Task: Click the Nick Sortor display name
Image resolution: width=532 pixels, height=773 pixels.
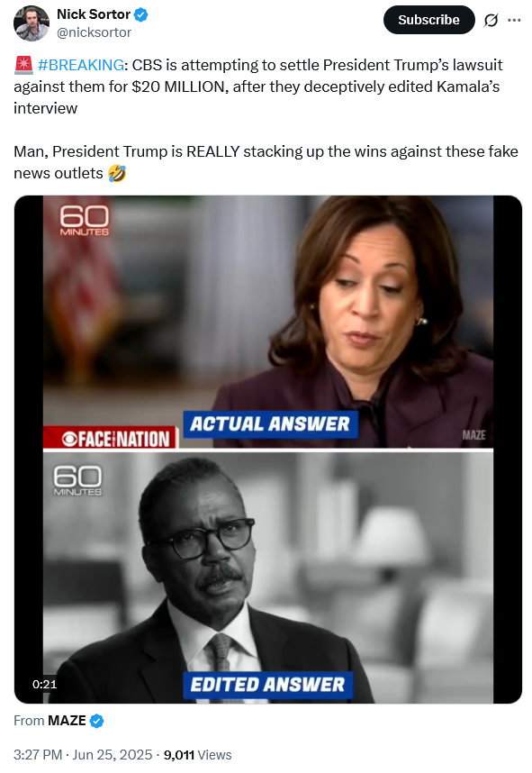Action: (94, 14)
